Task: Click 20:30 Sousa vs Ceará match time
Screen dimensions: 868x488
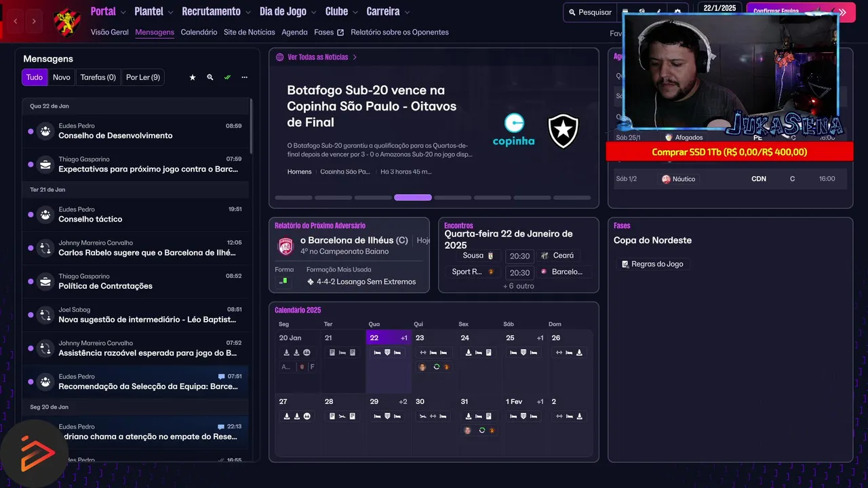Action: (x=519, y=256)
